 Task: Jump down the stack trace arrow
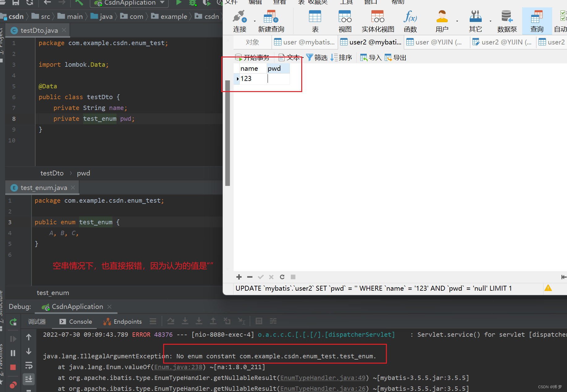(29, 352)
